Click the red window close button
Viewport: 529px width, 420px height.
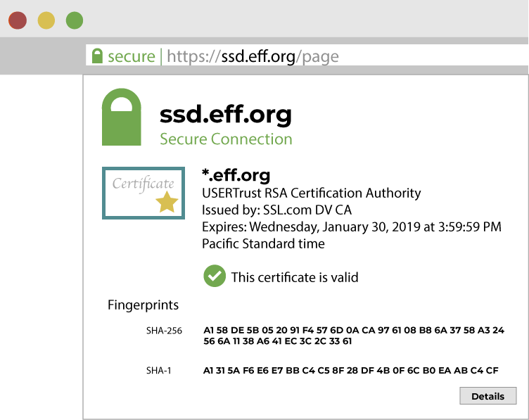pyautogui.click(x=18, y=20)
